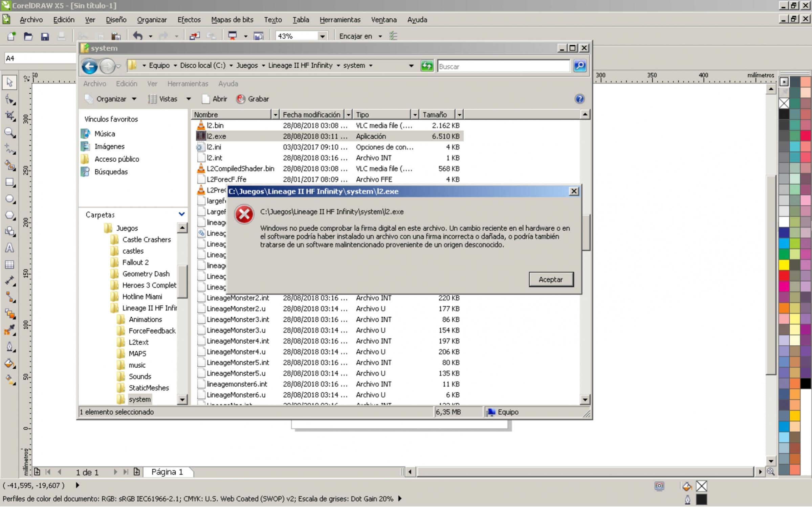The image size is (812, 507).
Task: Select the Pick tool in CorelDRAW toolbox
Action: point(9,82)
